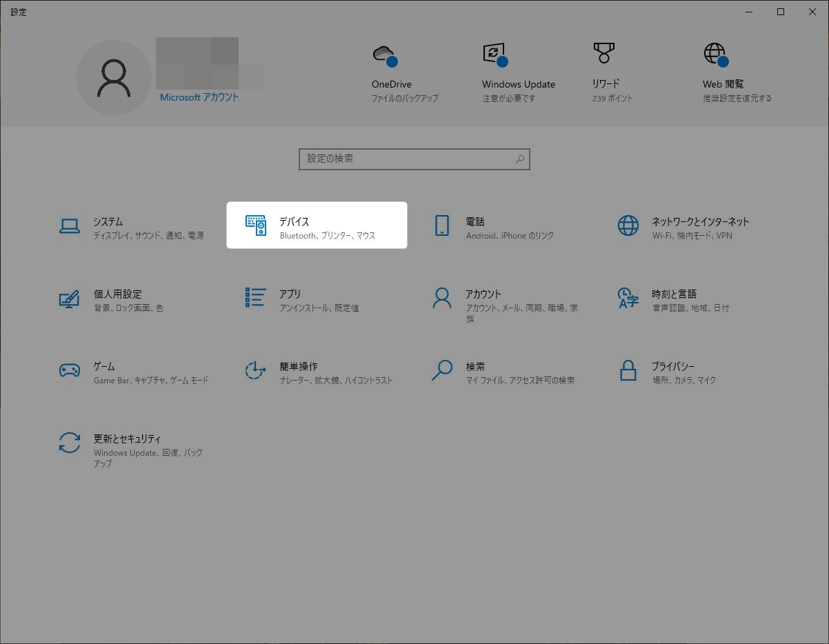829x644 pixels.
Task: Open the ゲーム controller icon
Action: pos(70,370)
